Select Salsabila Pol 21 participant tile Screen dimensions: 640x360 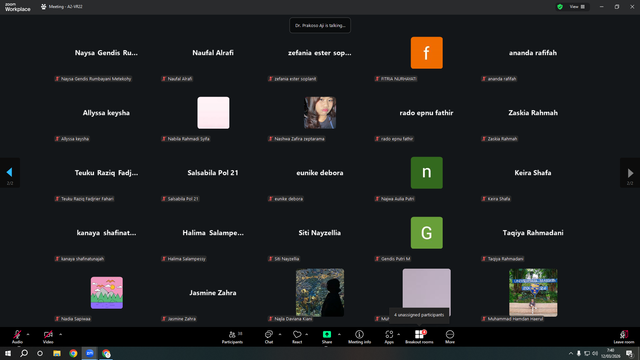(x=213, y=173)
